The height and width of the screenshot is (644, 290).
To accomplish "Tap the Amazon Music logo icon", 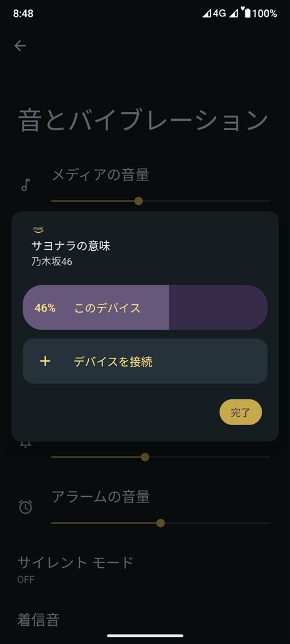I will [38, 230].
